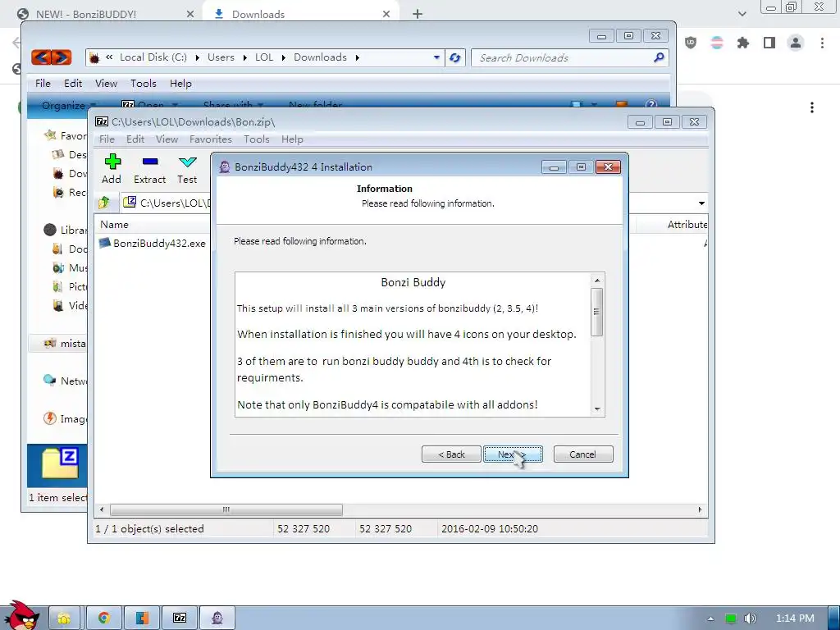The height and width of the screenshot is (630, 840).
Task: Click LOL in Explorer breadcrumb path
Action: [263, 57]
